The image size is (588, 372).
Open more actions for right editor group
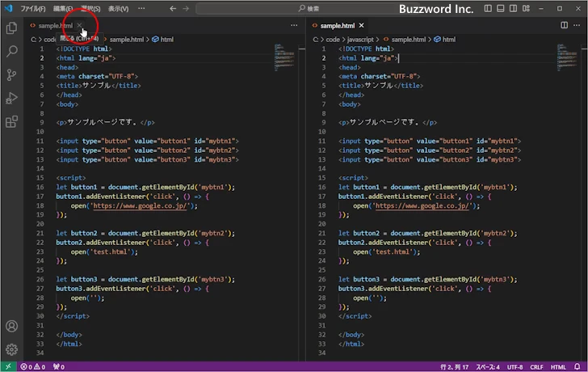click(578, 25)
